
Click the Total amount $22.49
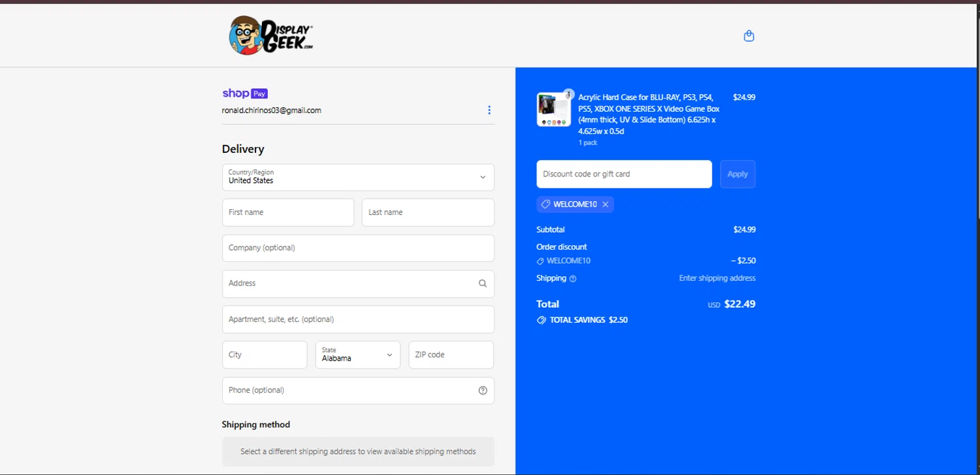click(x=740, y=304)
